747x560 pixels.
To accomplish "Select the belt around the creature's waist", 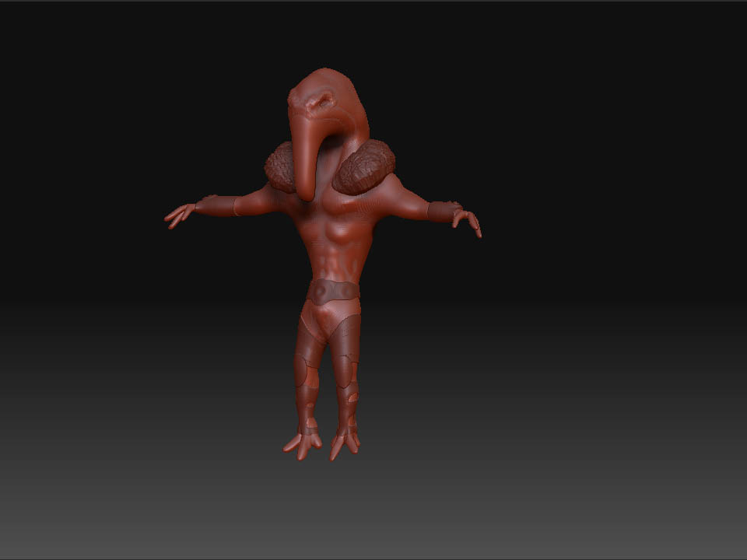I will coord(332,291).
